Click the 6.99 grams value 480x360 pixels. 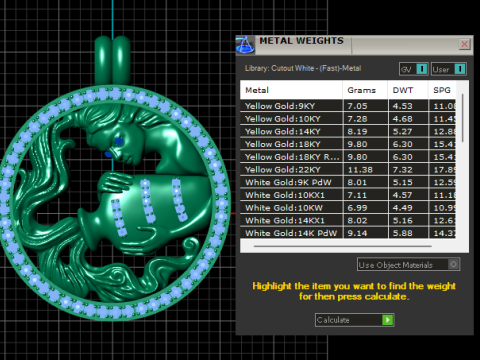(357, 208)
